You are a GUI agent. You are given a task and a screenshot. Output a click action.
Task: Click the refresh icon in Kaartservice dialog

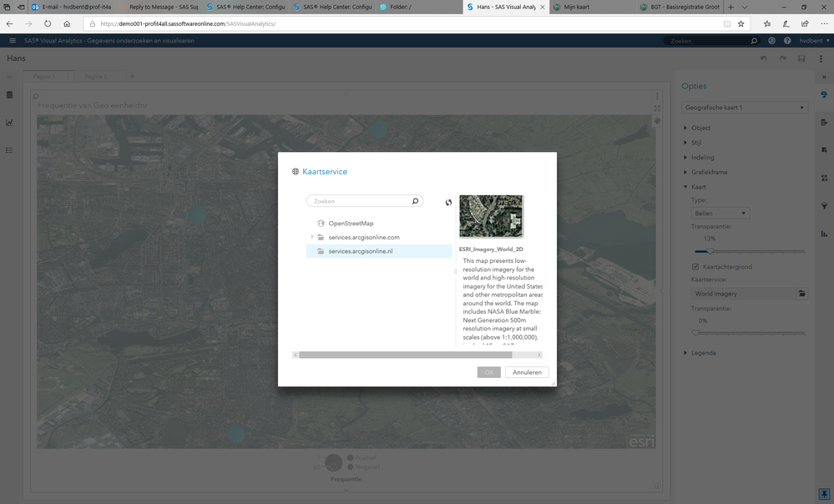tap(448, 202)
